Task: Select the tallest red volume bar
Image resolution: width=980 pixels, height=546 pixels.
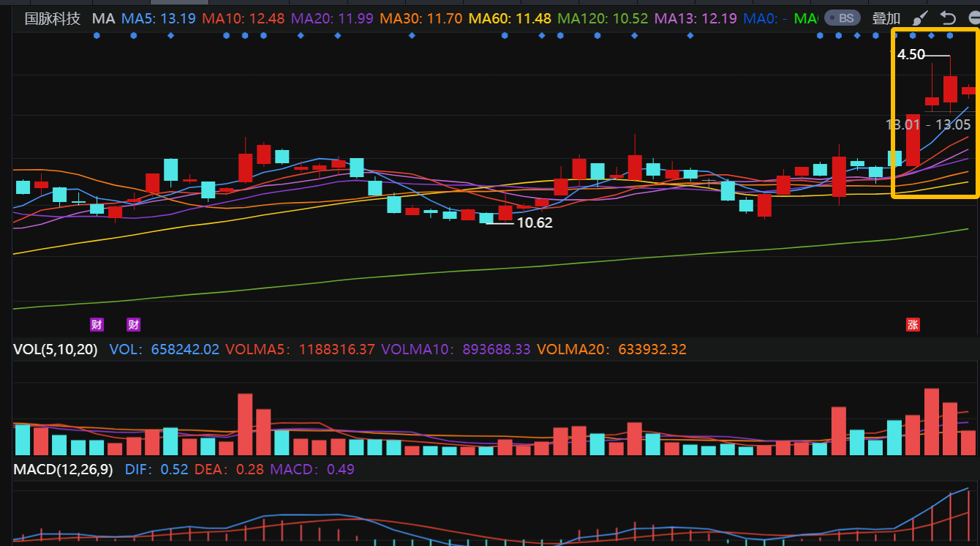Action: [x=932, y=422]
